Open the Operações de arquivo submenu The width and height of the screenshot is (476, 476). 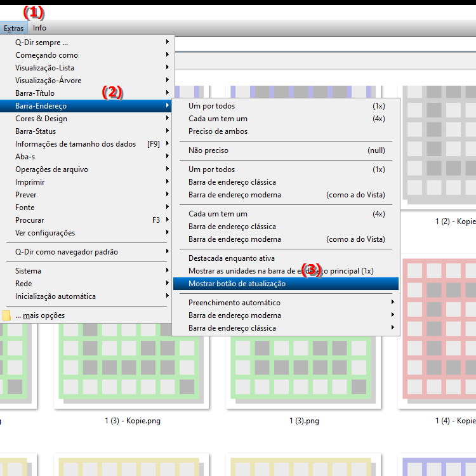click(x=86, y=169)
